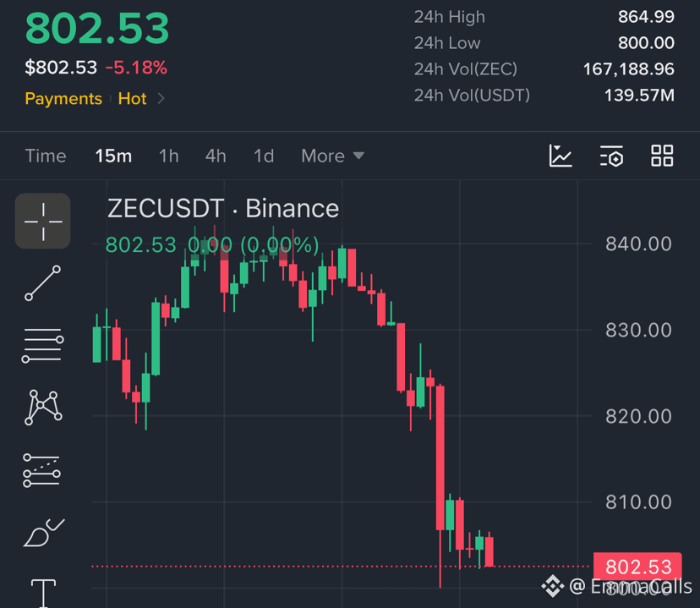Open the chart indicators icon
This screenshot has width=700, height=608.
(x=561, y=156)
